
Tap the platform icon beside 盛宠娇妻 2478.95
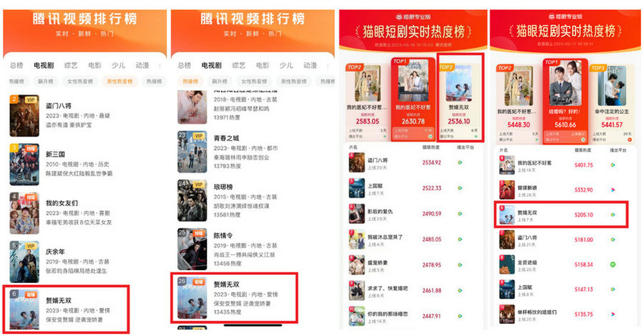pyautogui.click(x=460, y=265)
